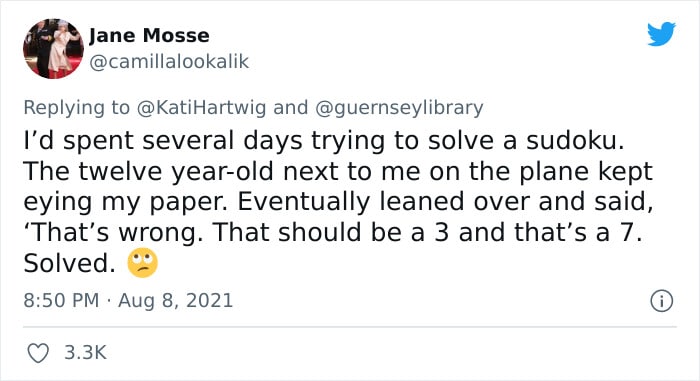View the 3.3K likes count

point(85,352)
